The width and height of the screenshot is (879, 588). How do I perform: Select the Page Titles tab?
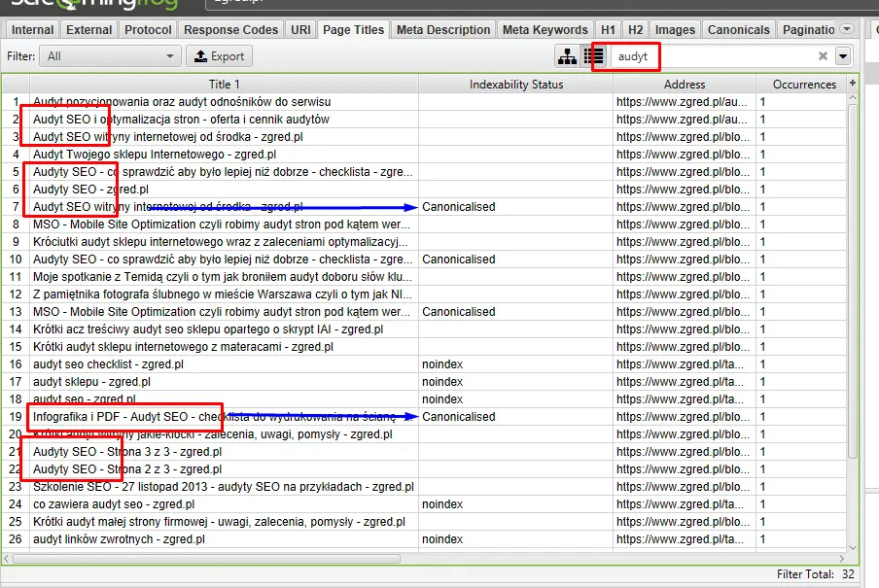tap(353, 30)
